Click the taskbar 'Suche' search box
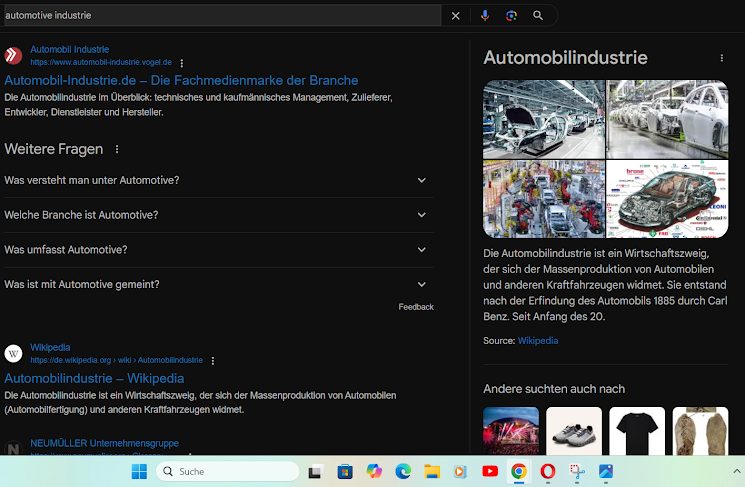The width and height of the screenshot is (745, 487). 228,471
